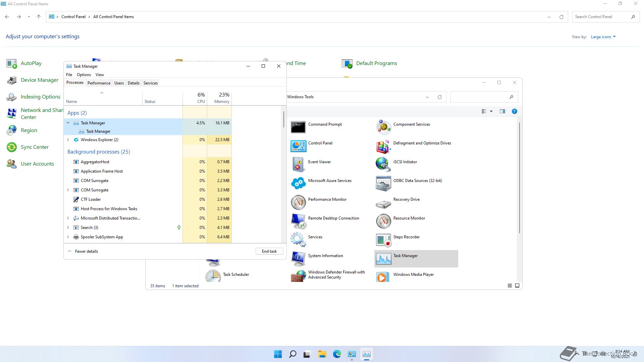The image size is (644, 362).
Task: Open Remote Desktop Connection icon
Action: coord(298,221)
